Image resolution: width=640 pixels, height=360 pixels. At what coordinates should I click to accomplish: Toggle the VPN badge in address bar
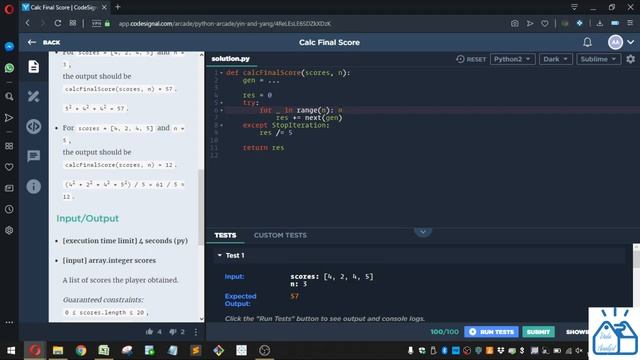coord(97,23)
